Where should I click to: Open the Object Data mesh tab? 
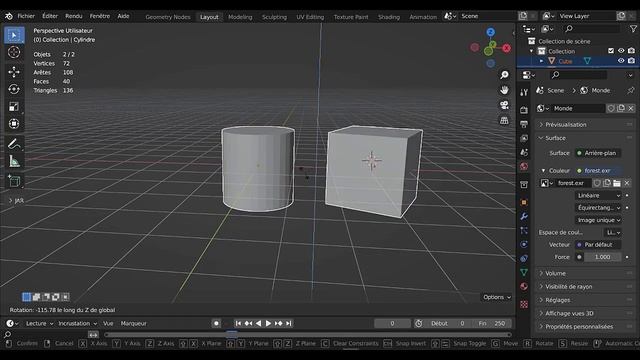pyautogui.click(x=524, y=272)
